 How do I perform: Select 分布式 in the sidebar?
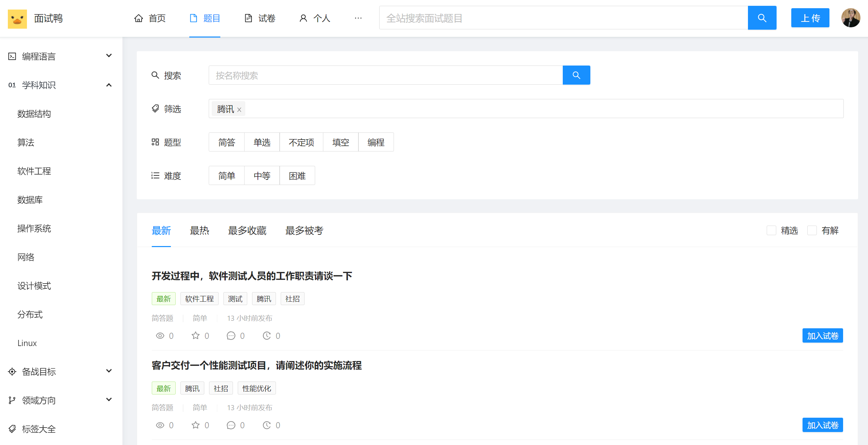[x=30, y=314]
